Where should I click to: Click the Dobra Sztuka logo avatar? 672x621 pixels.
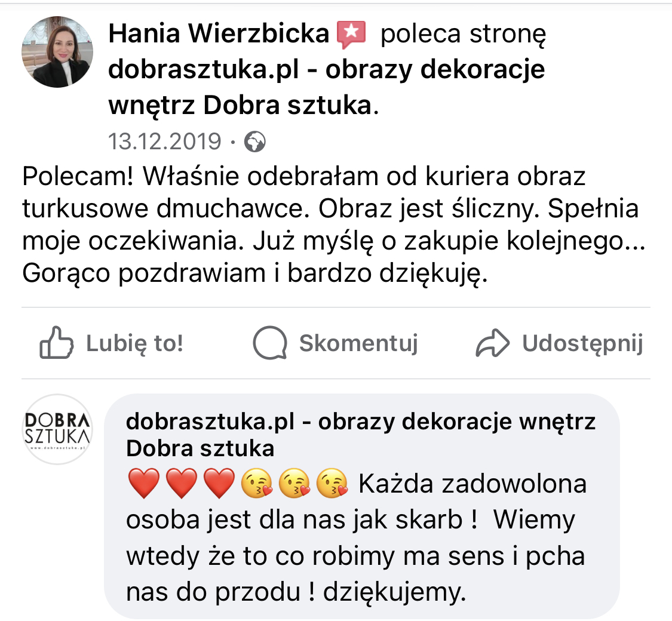pyautogui.click(x=57, y=429)
